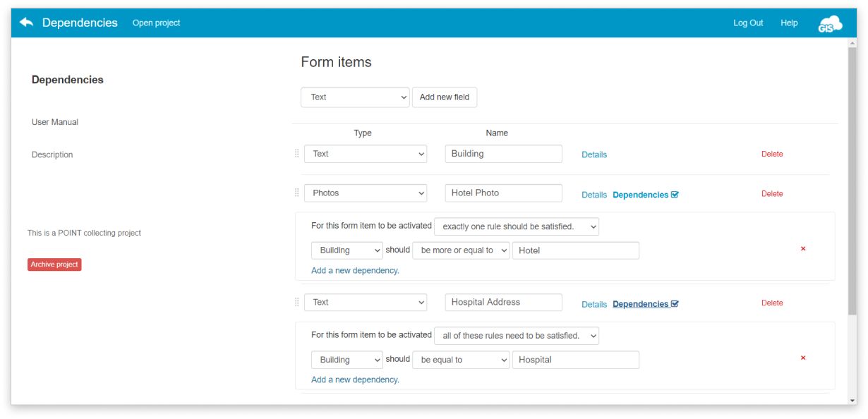Click the vertical scrollbar thumb
The image size is (868, 419).
(852, 181)
